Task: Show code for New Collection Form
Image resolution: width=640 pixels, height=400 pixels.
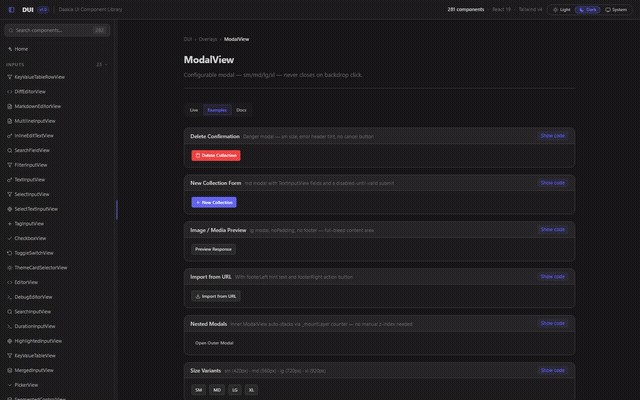Action: [x=553, y=183]
